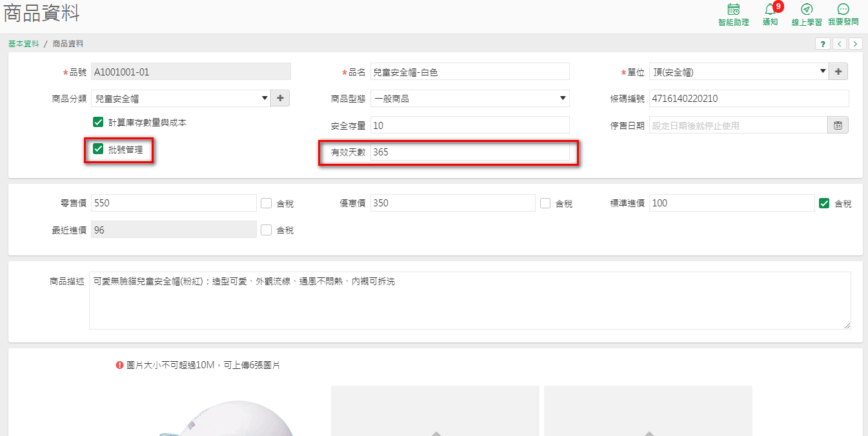
Task: Open the 我要發問 ask-a-question icon
Action: [x=843, y=14]
